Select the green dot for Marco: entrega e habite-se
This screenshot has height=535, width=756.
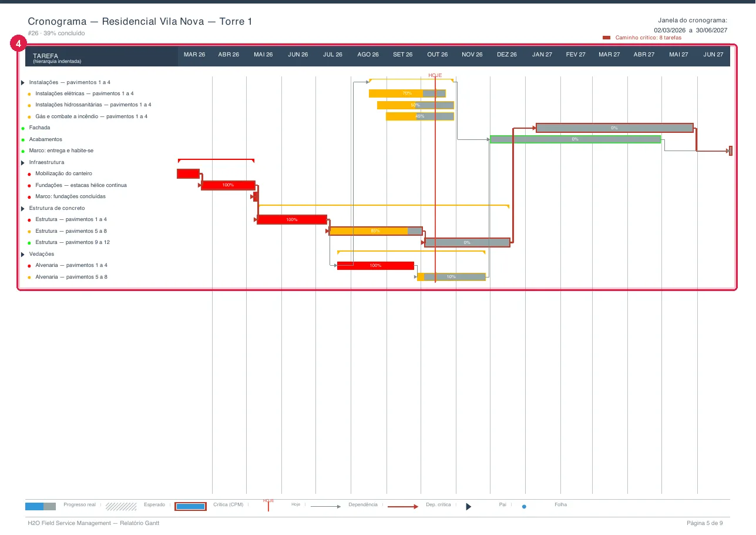click(x=23, y=151)
